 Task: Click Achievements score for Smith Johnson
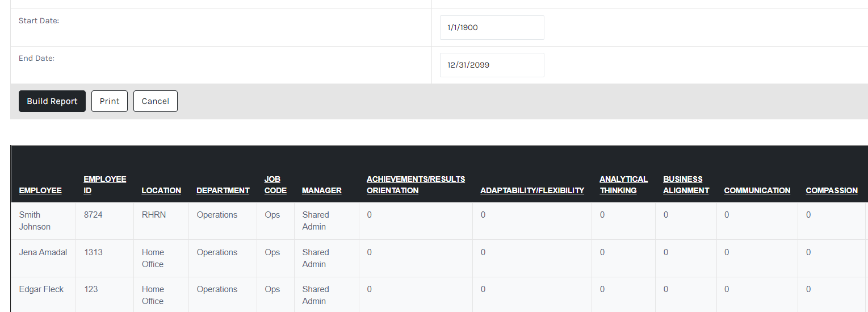click(x=370, y=215)
